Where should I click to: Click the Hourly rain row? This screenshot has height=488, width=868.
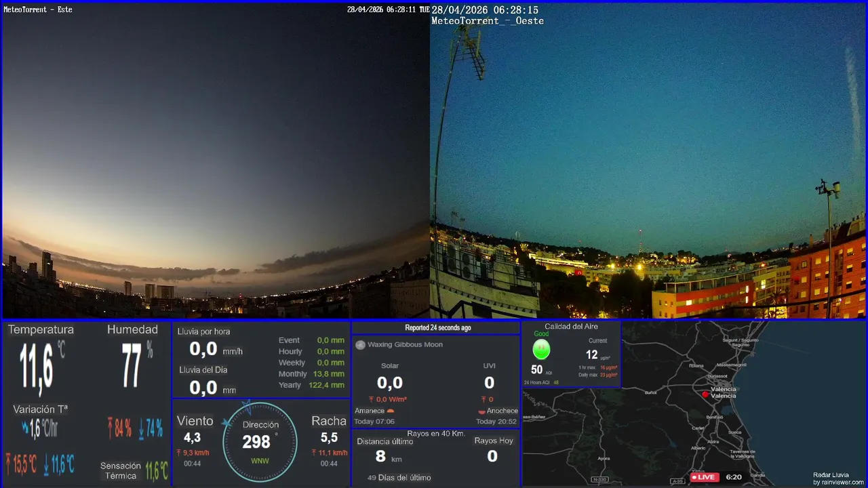tap(311, 352)
